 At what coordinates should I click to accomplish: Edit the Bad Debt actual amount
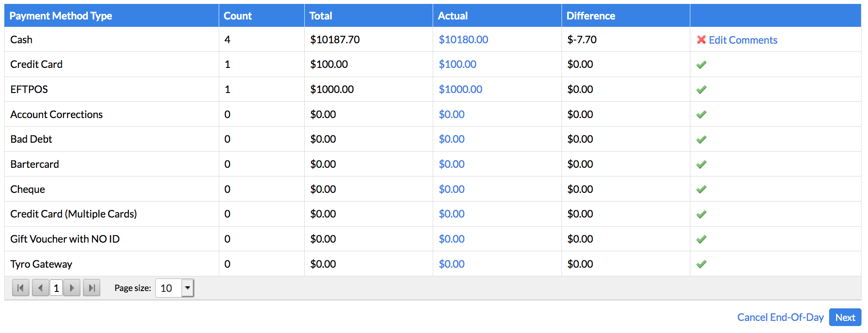pyautogui.click(x=452, y=139)
